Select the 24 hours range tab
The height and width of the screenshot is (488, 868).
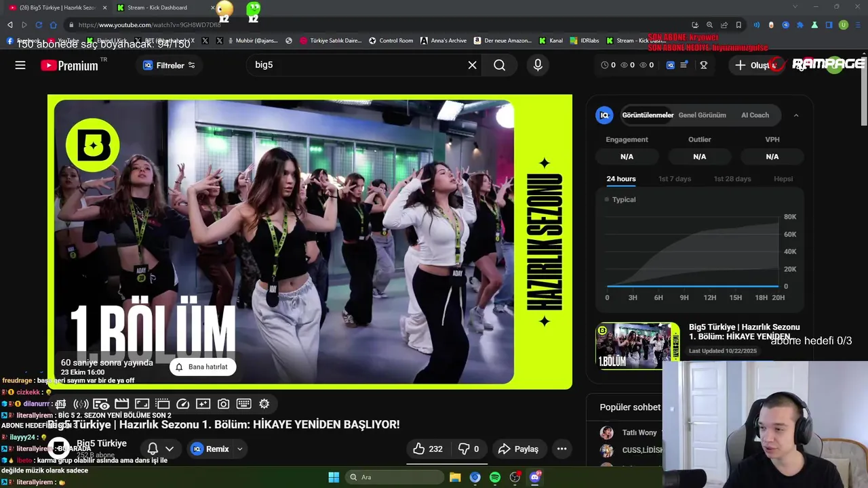[621, 179]
